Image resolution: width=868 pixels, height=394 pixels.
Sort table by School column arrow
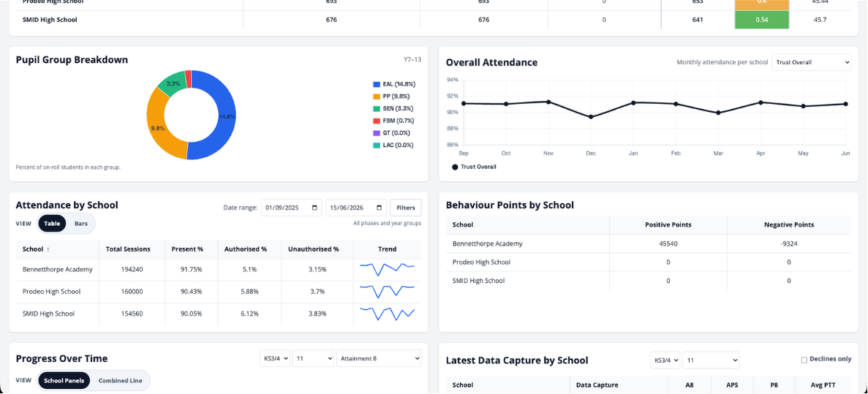pos(48,249)
